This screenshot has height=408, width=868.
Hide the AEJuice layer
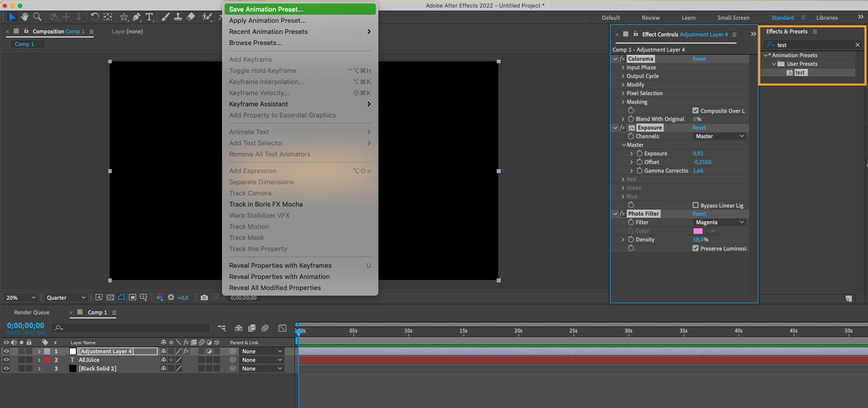click(6, 360)
